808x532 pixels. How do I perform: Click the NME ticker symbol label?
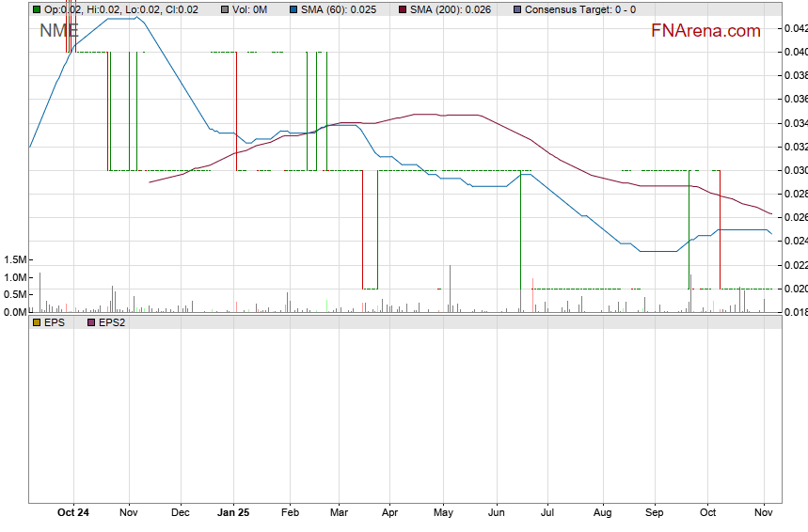58,30
